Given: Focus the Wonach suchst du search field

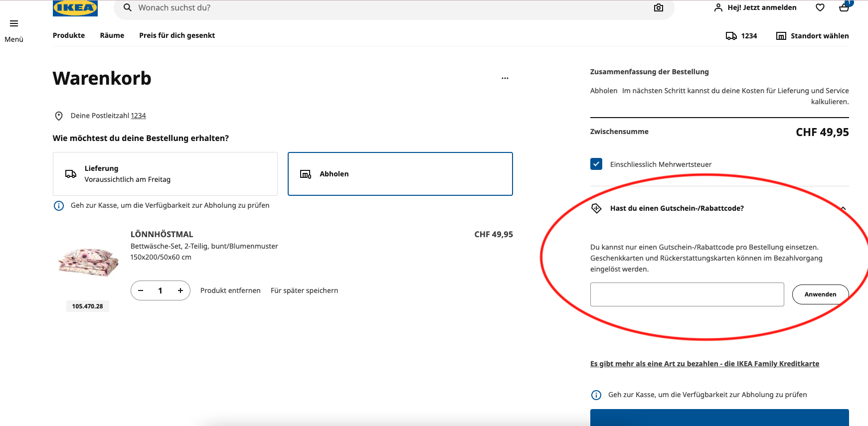Looking at the screenshot, I should [x=394, y=8].
